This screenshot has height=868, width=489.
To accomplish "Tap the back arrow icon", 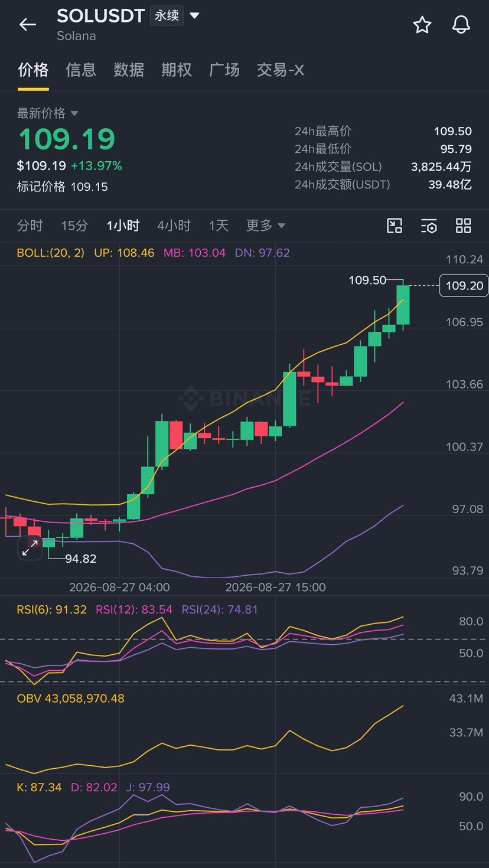I will coord(28,24).
